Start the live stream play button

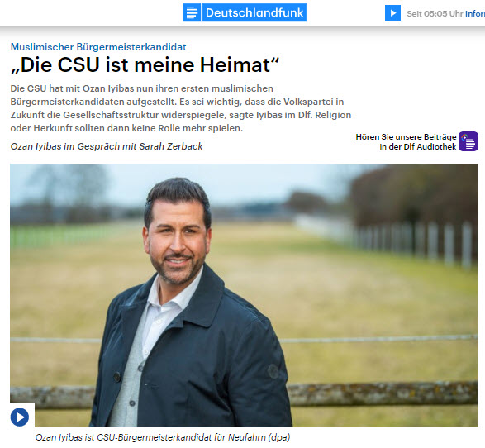pos(392,13)
